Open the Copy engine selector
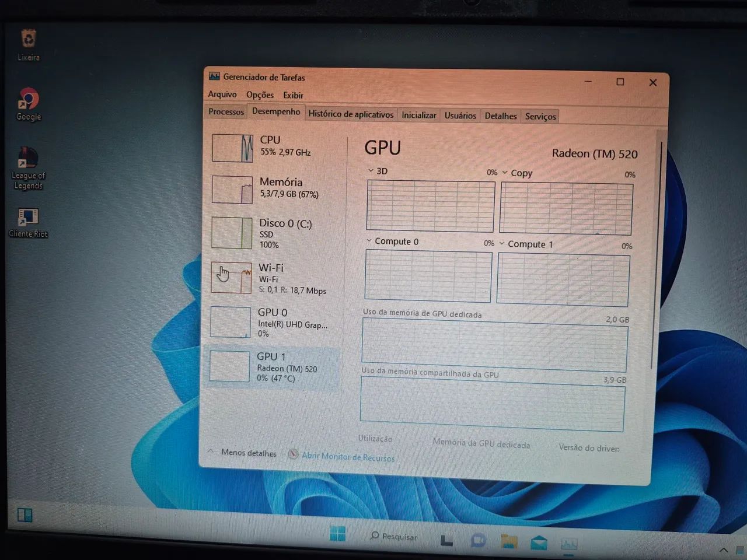Screen dimensions: 747x560 pos(504,173)
